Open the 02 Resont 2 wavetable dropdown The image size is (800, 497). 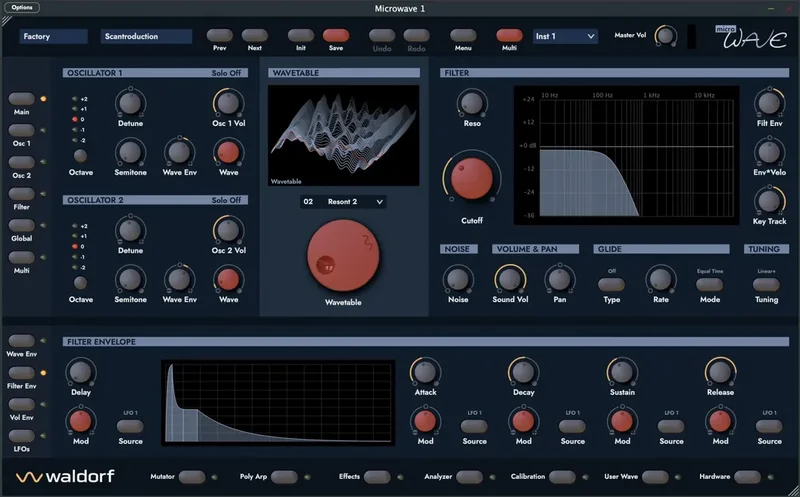(x=343, y=202)
